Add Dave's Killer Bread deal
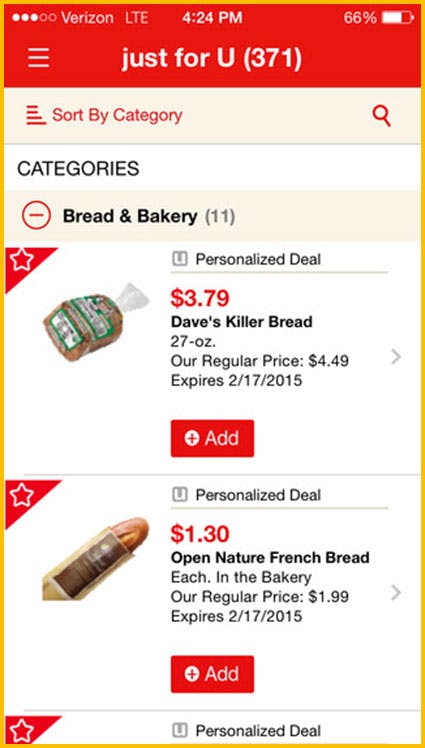Screen dimensions: 425x748 [x=212, y=438]
